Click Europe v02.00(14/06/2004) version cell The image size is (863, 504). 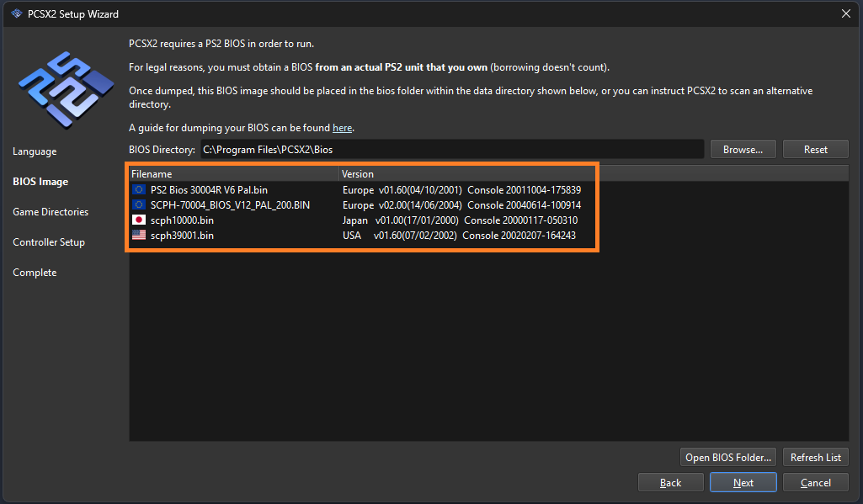461,204
